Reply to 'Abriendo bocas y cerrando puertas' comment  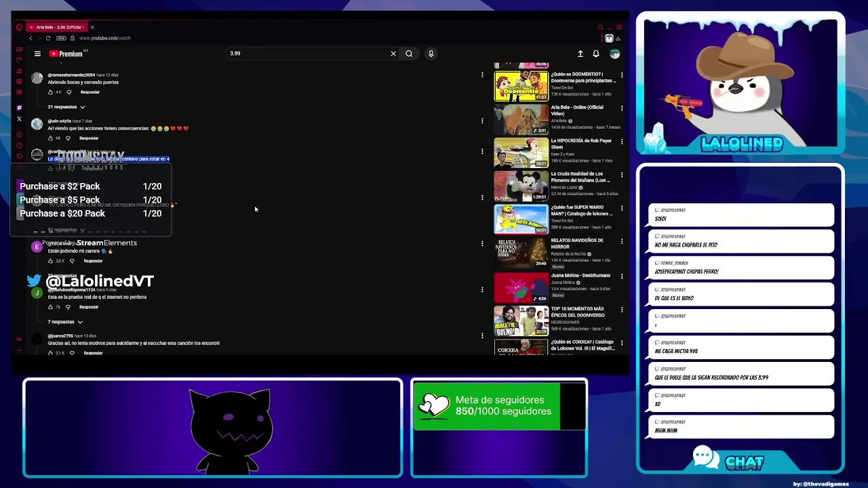[90, 92]
